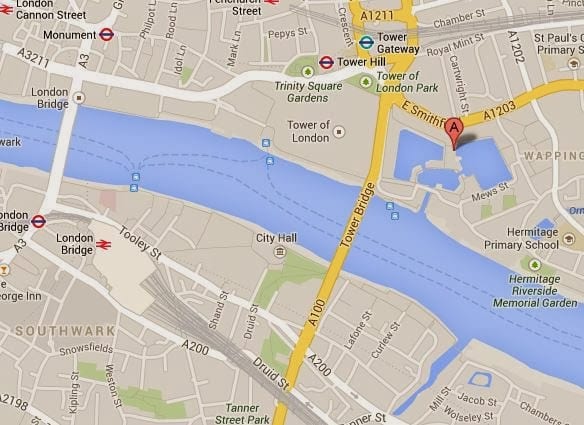This screenshot has width=584, height=425.
Task: Click the SOUTHWARK district label
Action: 65,331
